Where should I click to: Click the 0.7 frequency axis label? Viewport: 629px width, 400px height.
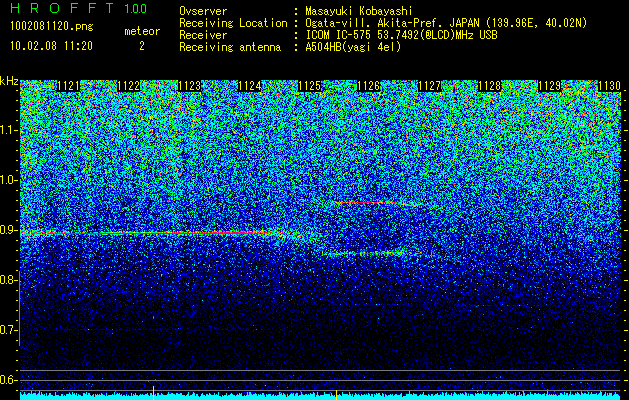click(x=8, y=330)
